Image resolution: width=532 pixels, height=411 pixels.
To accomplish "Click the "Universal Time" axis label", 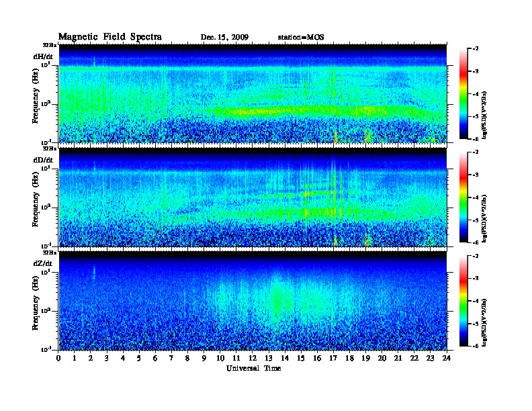I will coord(253,368).
